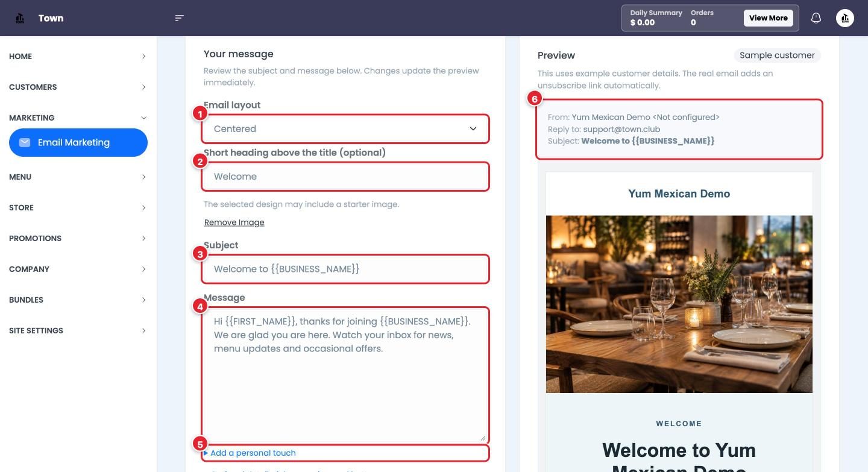Expand the STORE sidebar section
This screenshot has height=472, width=868.
(78, 207)
